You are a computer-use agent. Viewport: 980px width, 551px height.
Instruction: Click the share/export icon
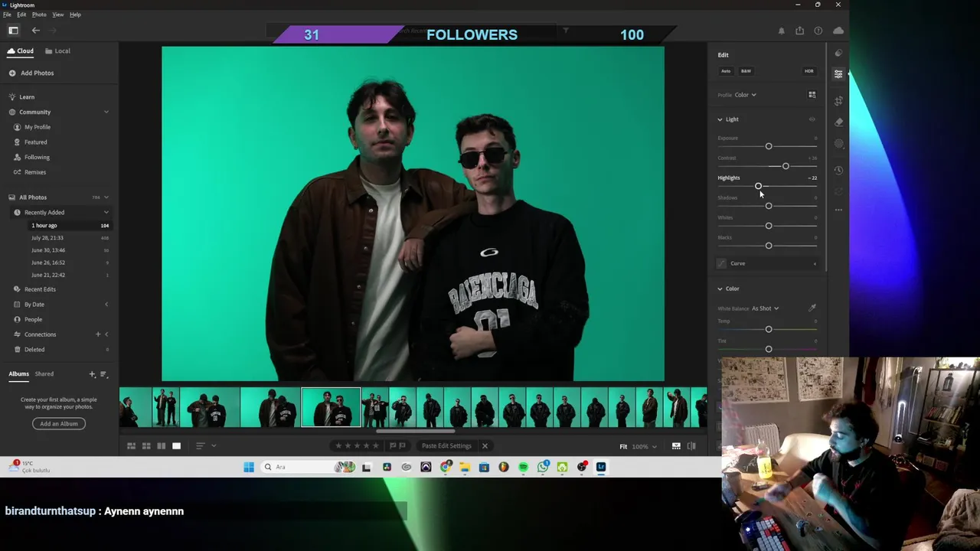799,31
